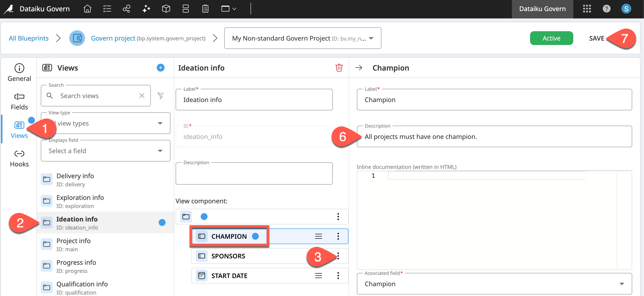
Task: Open CHAMPION component three-dot menu
Action: (338, 236)
